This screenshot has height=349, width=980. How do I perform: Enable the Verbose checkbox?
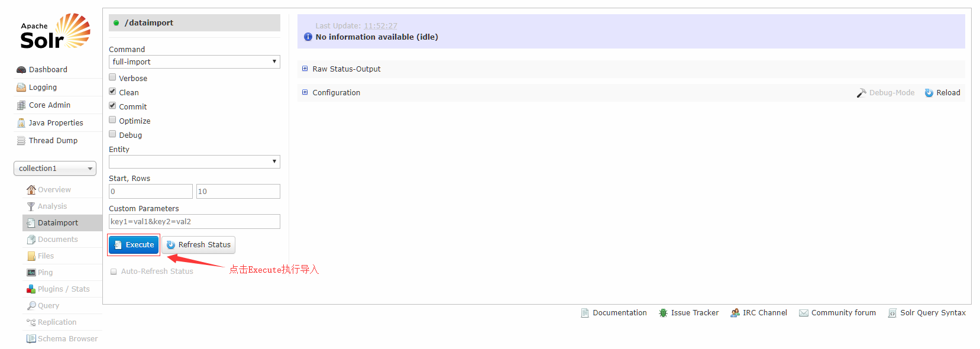tap(112, 77)
